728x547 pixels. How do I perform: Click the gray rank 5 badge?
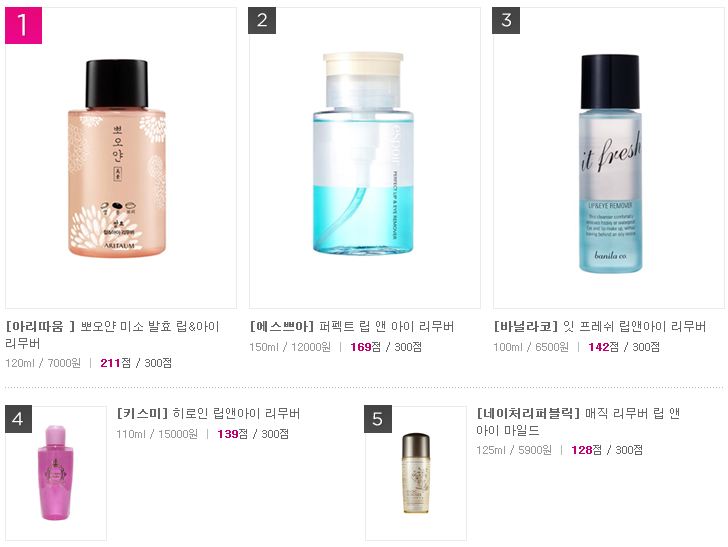[378, 419]
